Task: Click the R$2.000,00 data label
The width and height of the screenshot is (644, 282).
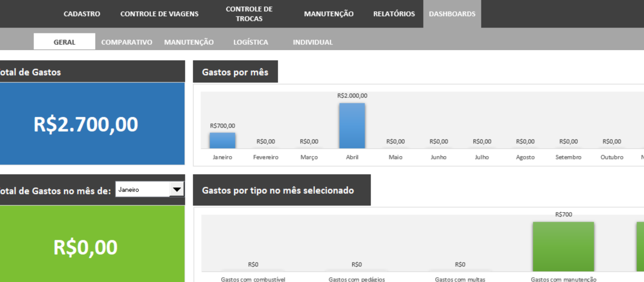Action: coord(352,96)
